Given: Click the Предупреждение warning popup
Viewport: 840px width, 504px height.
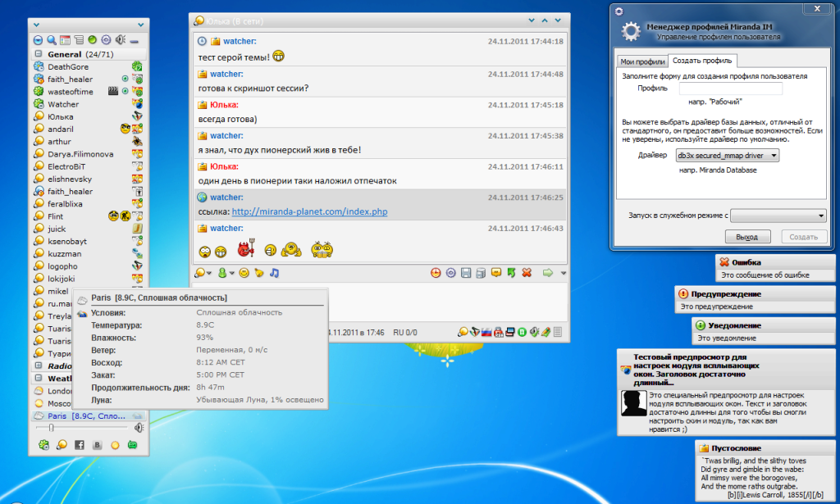Looking at the screenshot, I should click(x=755, y=300).
